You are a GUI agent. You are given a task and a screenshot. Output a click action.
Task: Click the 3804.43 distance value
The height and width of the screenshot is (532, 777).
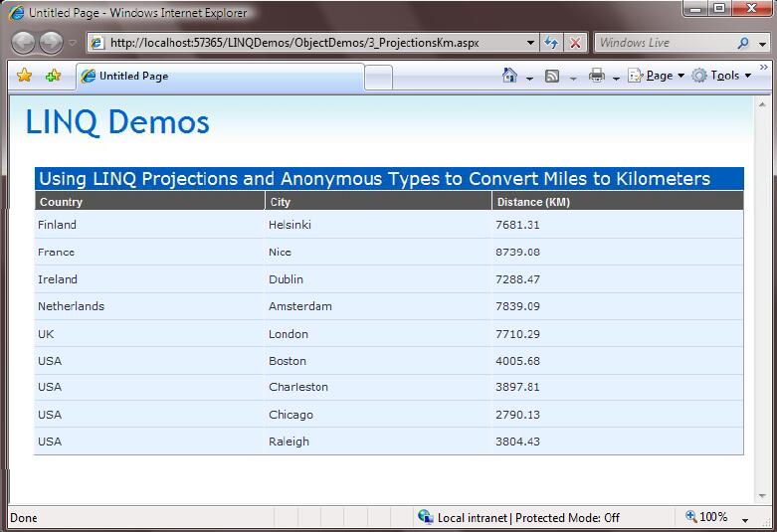click(x=517, y=442)
